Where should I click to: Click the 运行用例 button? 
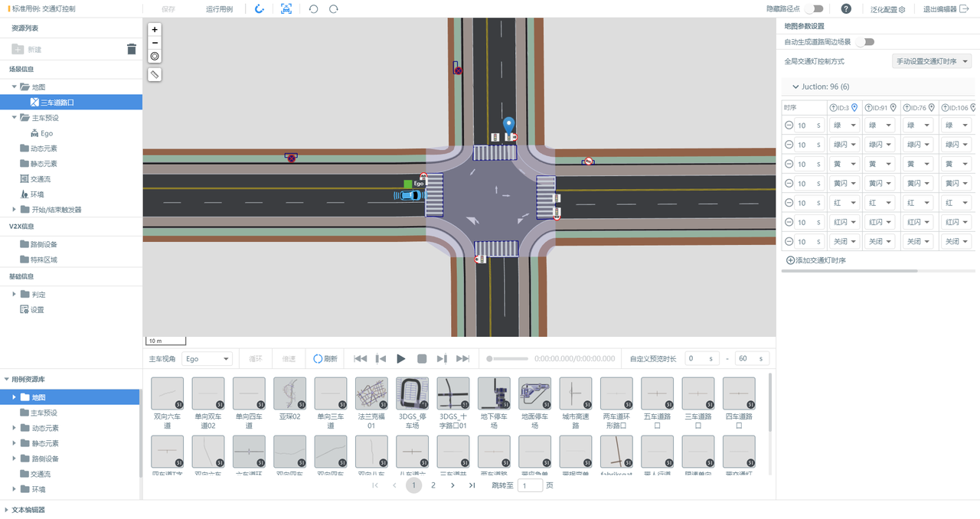click(220, 9)
